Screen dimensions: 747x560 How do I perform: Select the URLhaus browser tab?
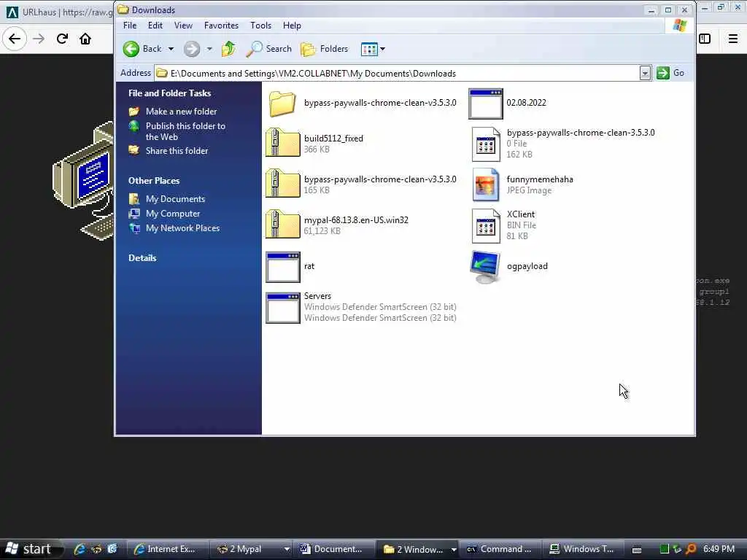coord(60,12)
